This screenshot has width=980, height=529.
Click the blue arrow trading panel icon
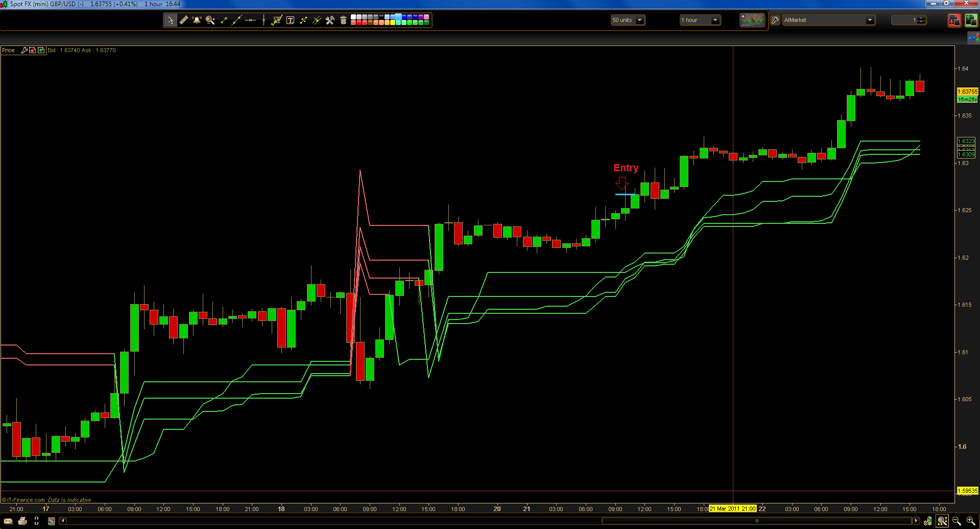973,38
